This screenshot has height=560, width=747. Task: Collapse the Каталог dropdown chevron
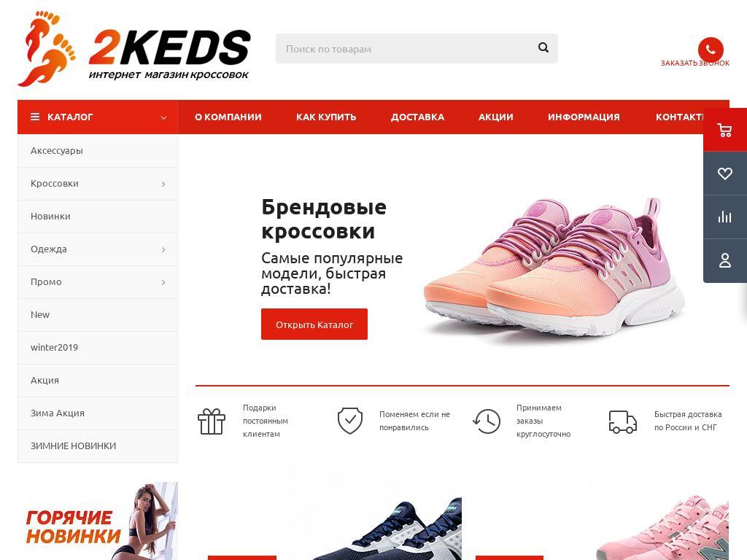tap(163, 117)
